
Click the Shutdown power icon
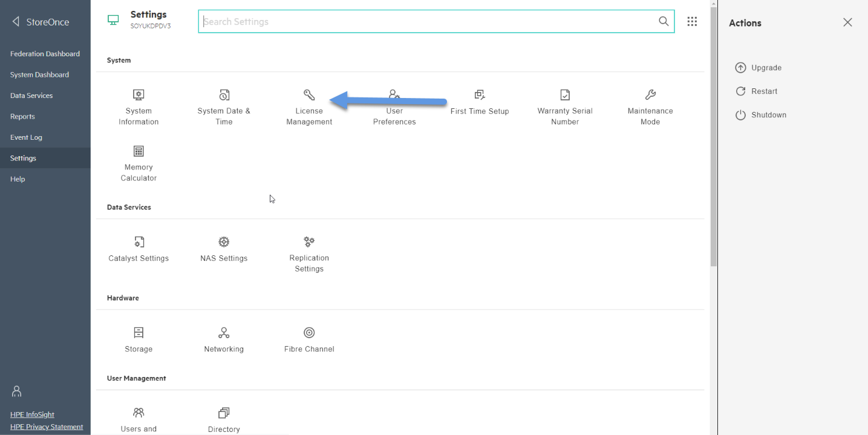pos(740,115)
